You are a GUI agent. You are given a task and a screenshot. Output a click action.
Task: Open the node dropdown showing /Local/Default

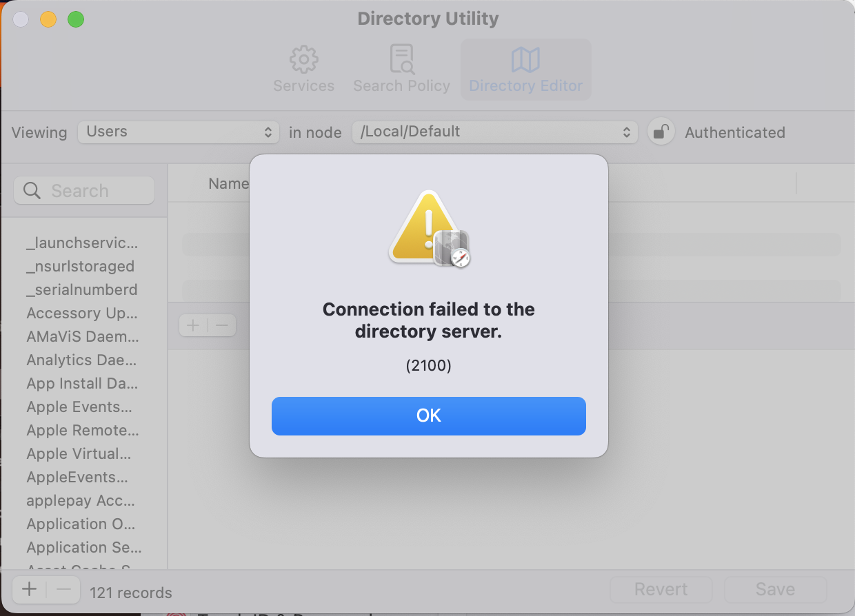point(494,132)
